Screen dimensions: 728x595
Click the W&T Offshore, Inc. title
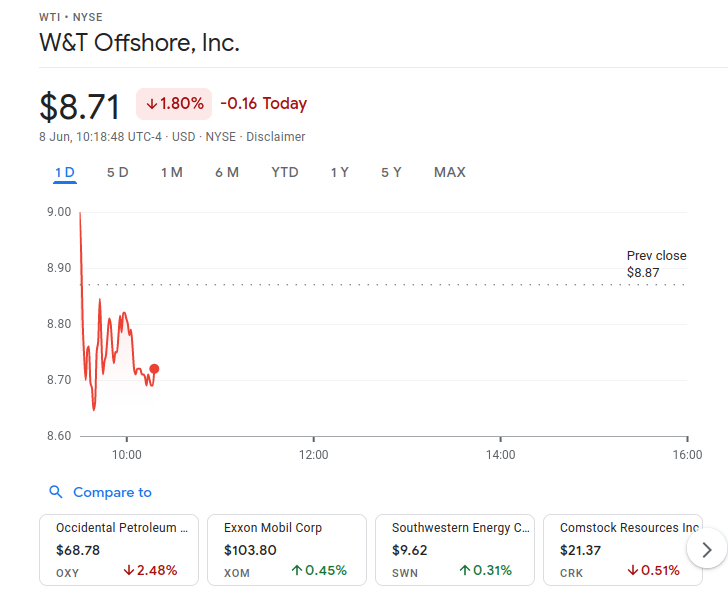coord(140,43)
